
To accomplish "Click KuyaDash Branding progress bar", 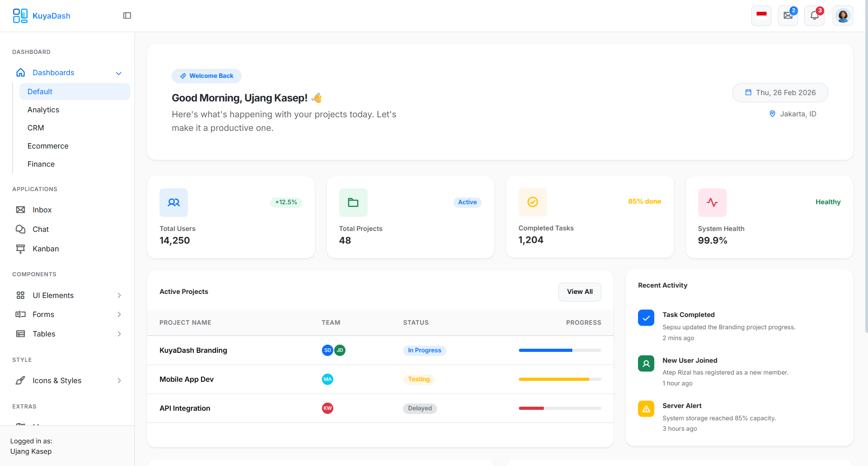I will click(x=560, y=350).
